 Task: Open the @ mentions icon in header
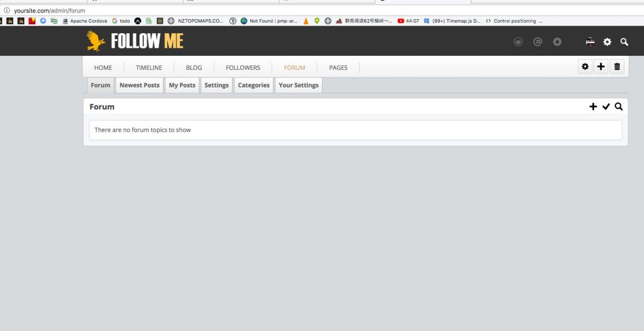click(x=538, y=42)
